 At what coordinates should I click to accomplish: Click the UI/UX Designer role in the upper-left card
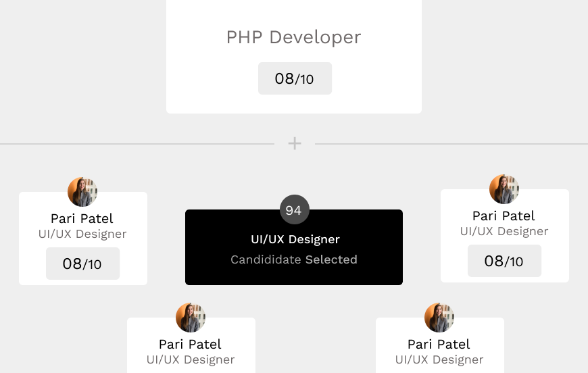82,234
